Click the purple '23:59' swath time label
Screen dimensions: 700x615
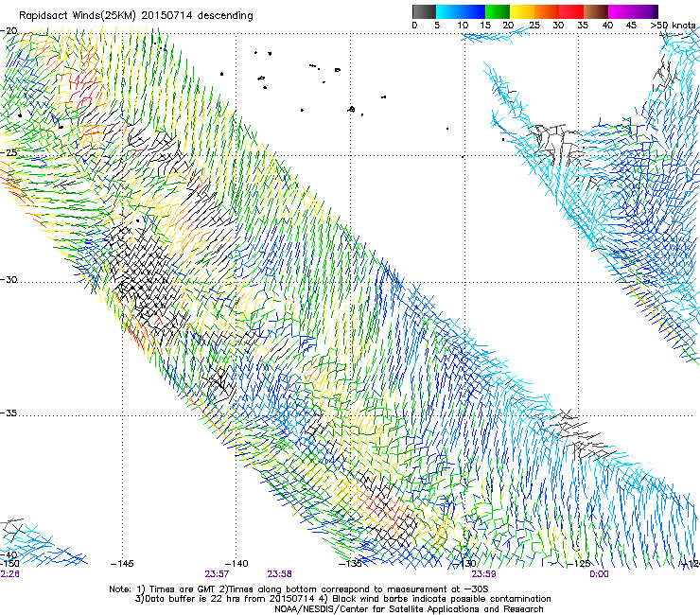[484, 574]
